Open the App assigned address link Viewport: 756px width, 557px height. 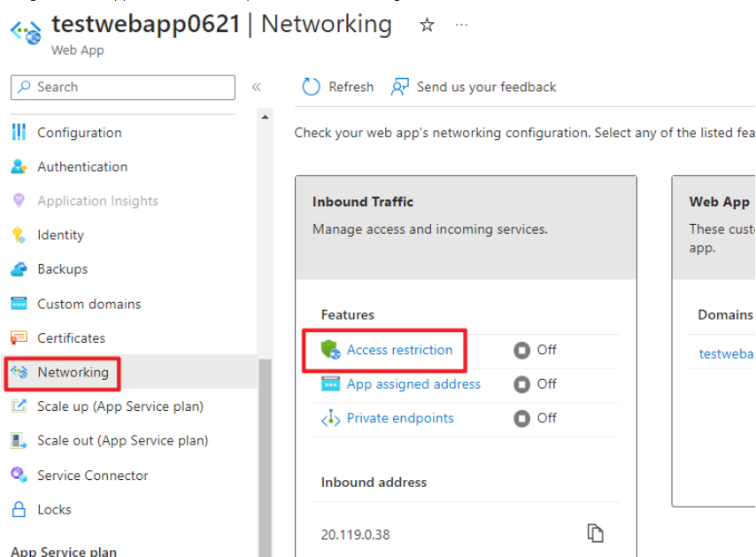click(x=413, y=383)
